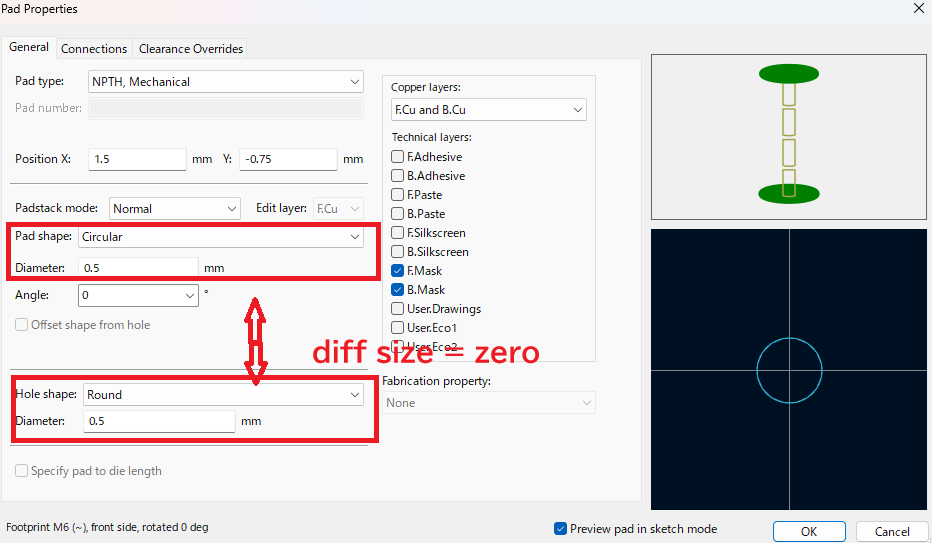Image resolution: width=932 pixels, height=543 pixels.
Task: Enable the F.Silkscreen layer checkbox
Action: pyautogui.click(x=398, y=233)
